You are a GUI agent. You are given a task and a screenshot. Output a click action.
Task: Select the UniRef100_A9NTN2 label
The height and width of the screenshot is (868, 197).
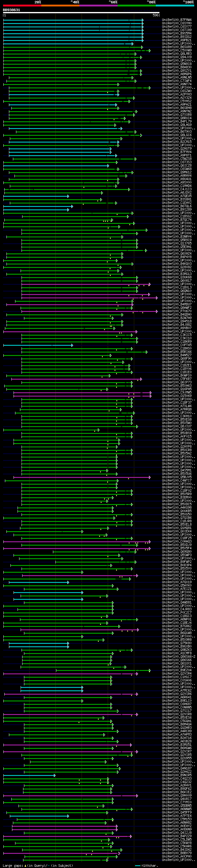pos(177,111)
